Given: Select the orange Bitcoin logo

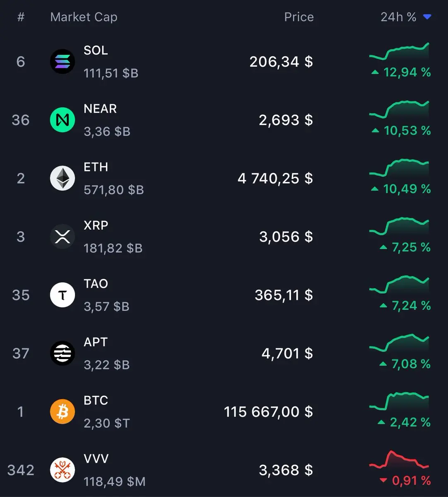Looking at the screenshot, I should tap(63, 412).
